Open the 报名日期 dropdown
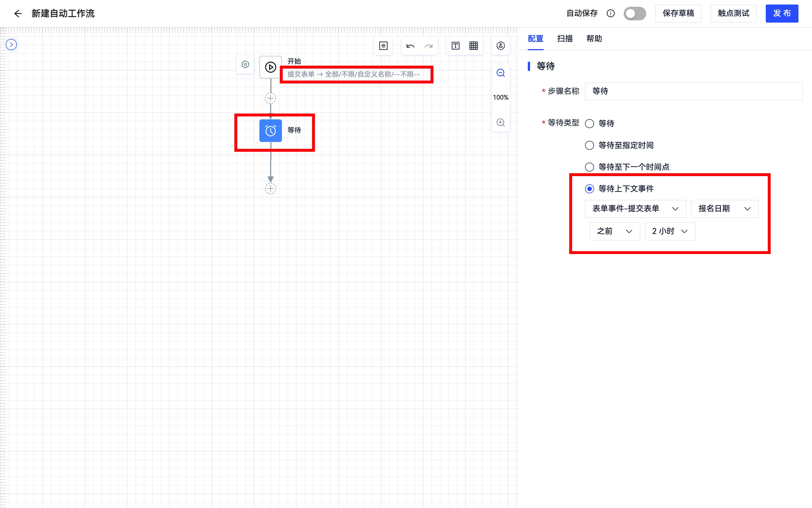The image size is (812, 508). (x=724, y=209)
